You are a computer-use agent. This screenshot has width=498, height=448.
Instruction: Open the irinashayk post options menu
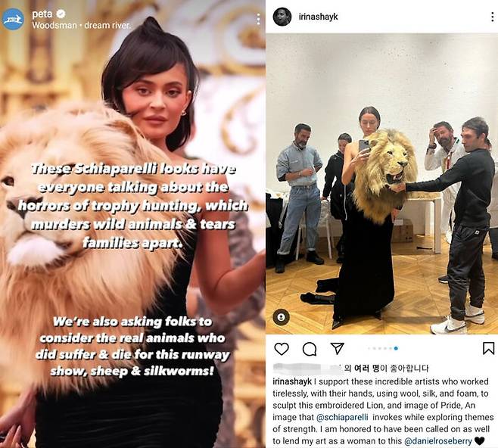point(492,17)
